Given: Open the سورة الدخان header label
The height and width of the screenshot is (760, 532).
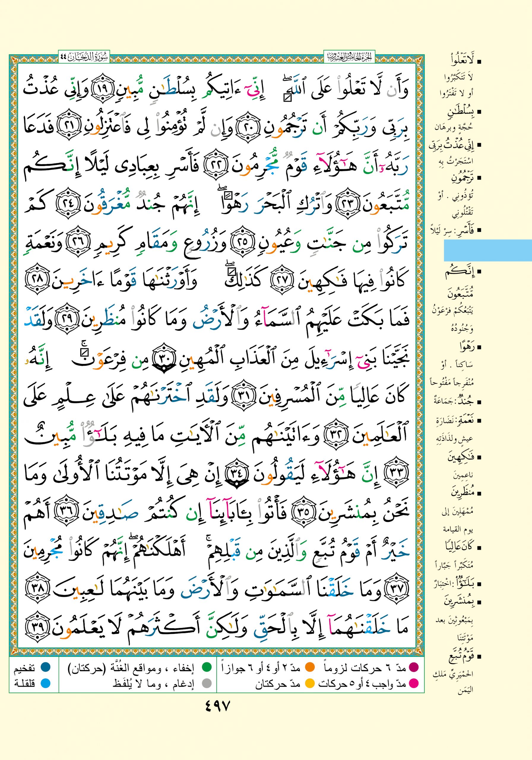Looking at the screenshot, I should click(x=84, y=58).
